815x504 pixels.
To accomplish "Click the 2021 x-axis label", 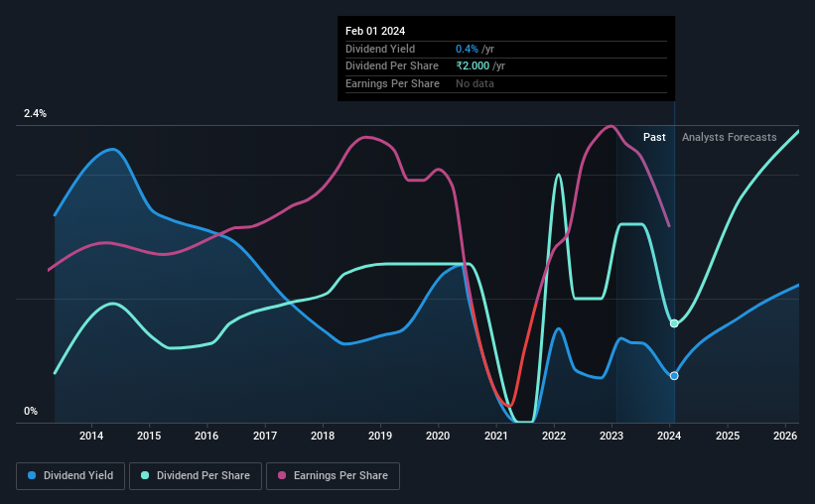I will 496,436.
